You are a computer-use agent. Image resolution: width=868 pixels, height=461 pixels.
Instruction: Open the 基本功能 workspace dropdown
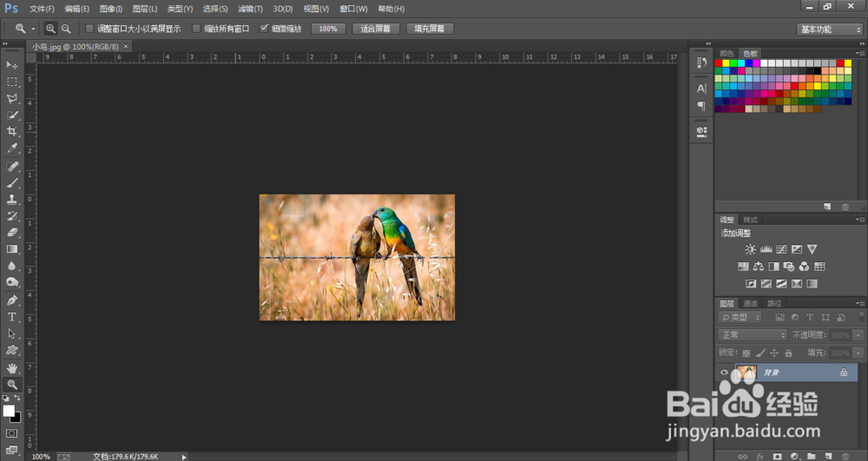[x=829, y=30]
